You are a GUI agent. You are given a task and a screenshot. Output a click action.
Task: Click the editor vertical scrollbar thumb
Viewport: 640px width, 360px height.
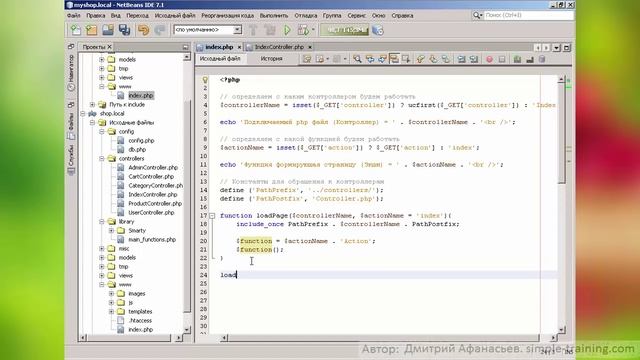coord(562,133)
